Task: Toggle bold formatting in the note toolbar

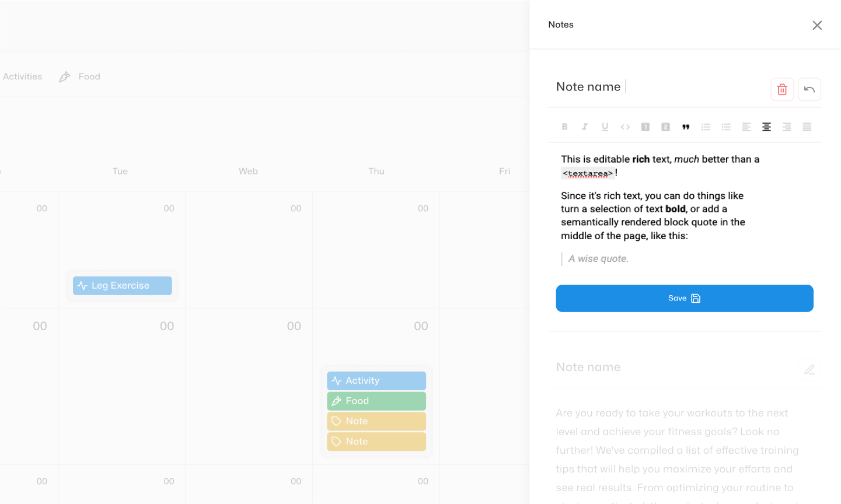Action: click(x=564, y=127)
